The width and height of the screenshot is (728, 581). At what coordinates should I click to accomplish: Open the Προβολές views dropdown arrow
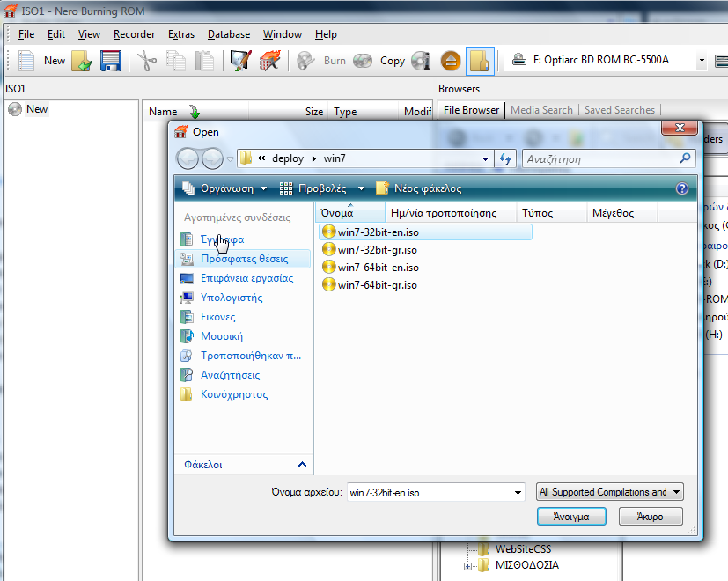pyautogui.click(x=361, y=188)
